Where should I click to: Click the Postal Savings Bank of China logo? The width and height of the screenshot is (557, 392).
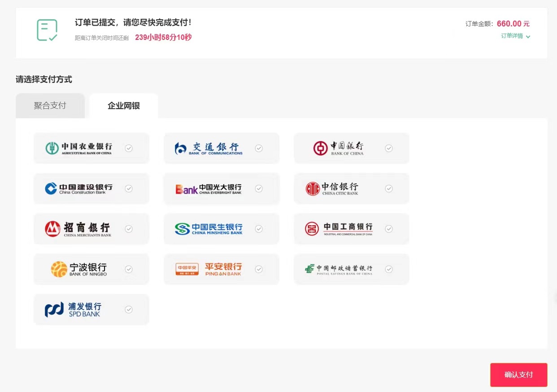pyautogui.click(x=339, y=269)
